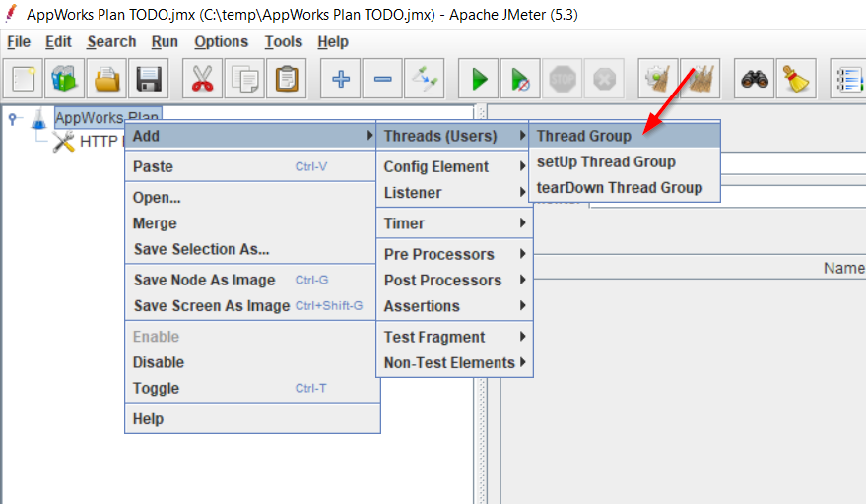Save the test plan with floppy icon
Image resolution: width=866 pixels, height=504 pixels.
[148, 79]
